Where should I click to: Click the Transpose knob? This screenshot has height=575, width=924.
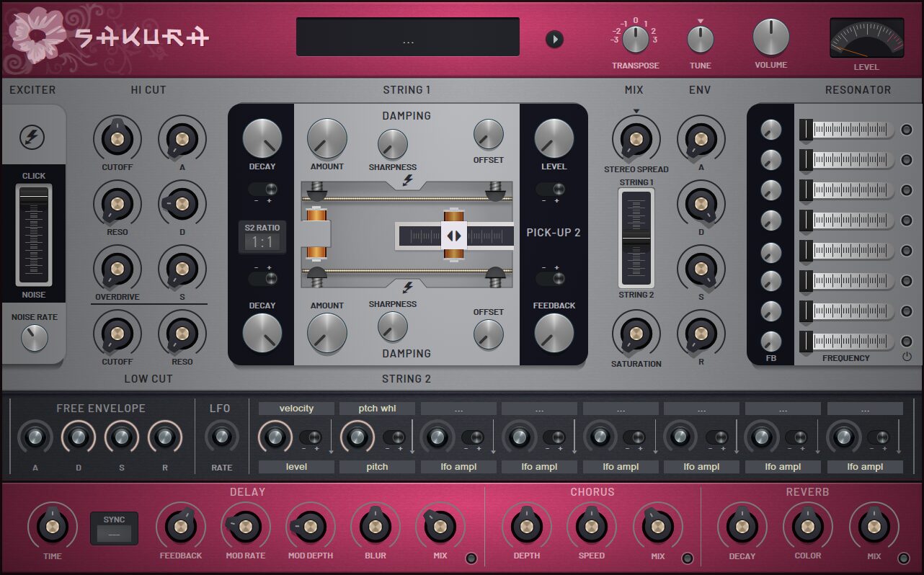tap(636, 39)
